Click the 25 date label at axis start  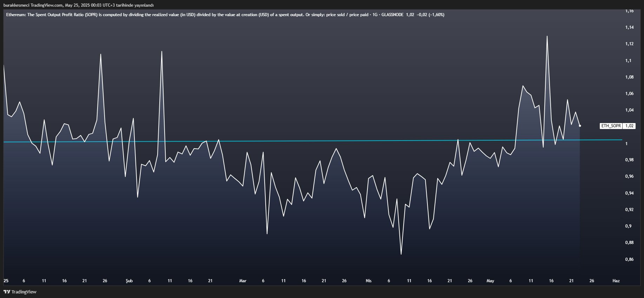(x=6, y=281)
